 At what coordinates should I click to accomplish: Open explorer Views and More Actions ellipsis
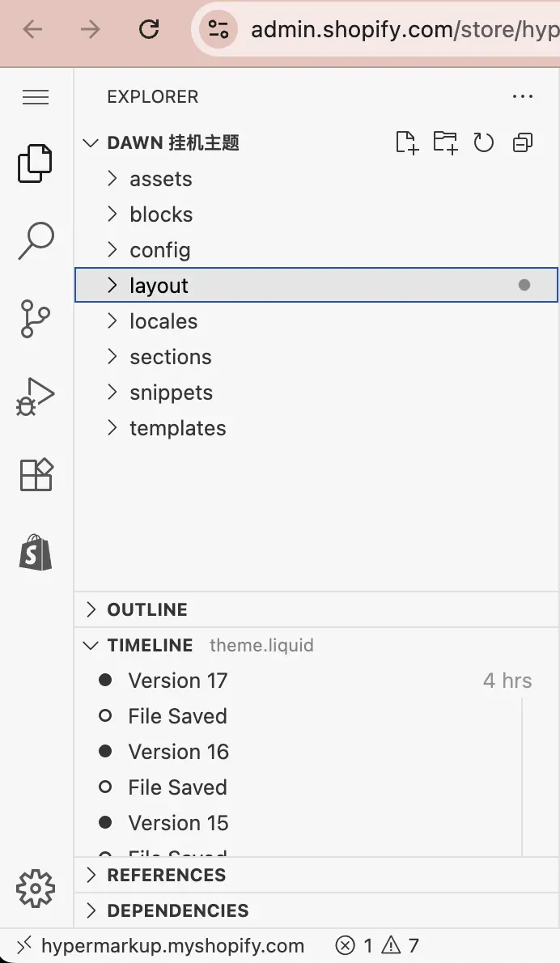coord(523,96)
